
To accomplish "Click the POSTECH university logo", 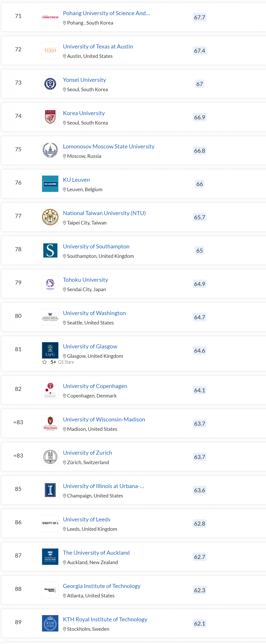I will click(50, 17).
